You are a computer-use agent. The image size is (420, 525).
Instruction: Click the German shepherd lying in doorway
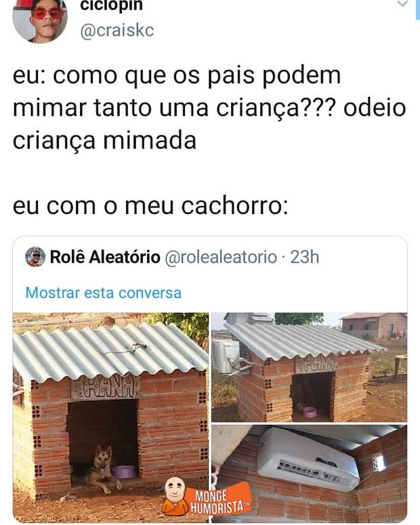tap(102, 469)
